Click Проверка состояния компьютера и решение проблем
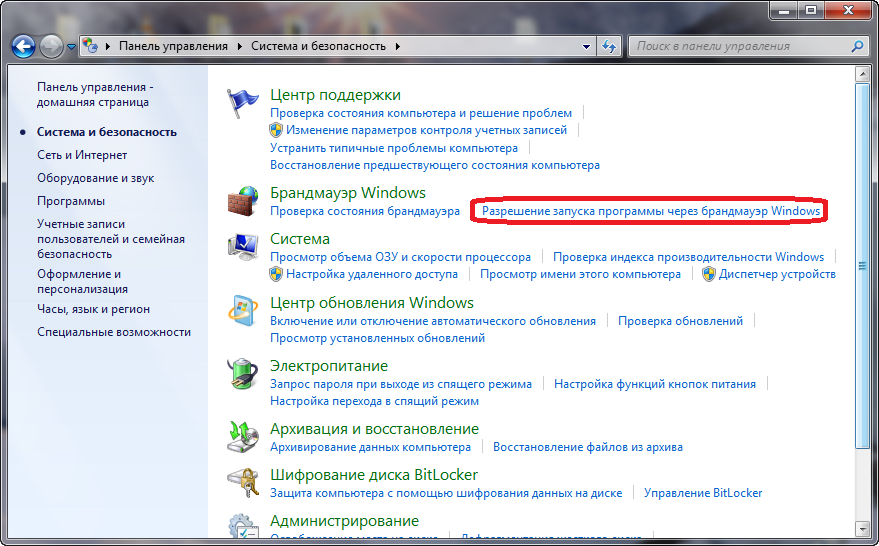 coord(421,113)
